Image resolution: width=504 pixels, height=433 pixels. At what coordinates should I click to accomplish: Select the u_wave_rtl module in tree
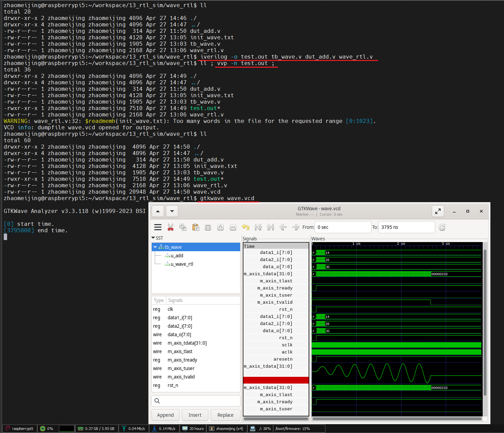[182, 264]
